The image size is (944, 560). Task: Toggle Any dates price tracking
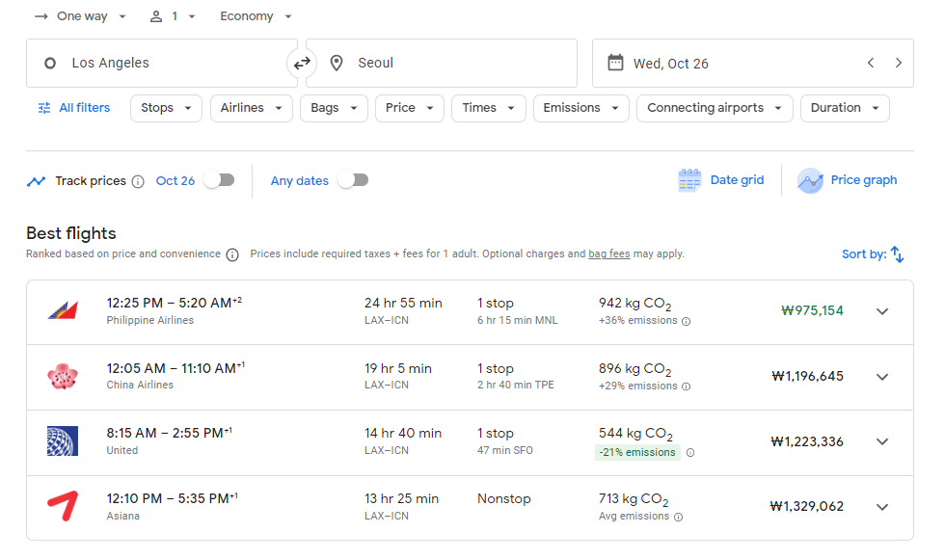[x=353, y=180]
